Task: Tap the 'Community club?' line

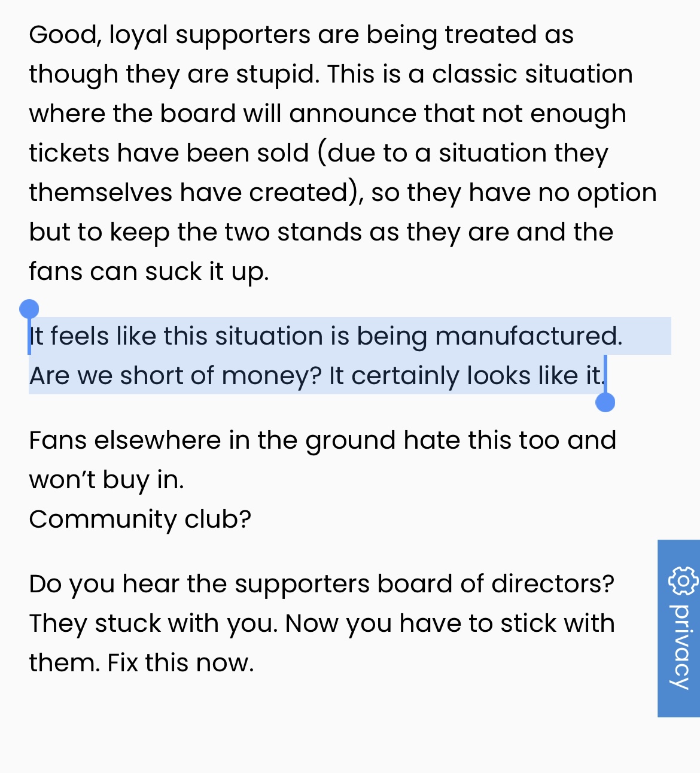Action: (140, 519)
